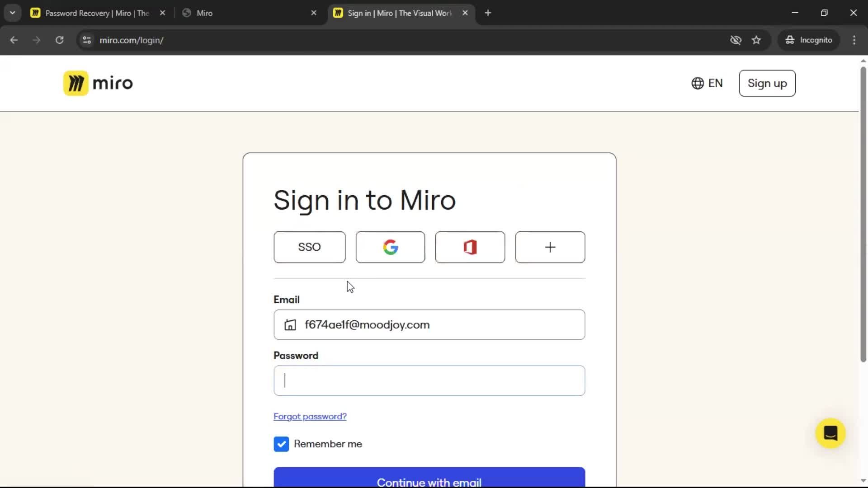Reload the login page
868x488 pixels.
click(x=60, y=40)
